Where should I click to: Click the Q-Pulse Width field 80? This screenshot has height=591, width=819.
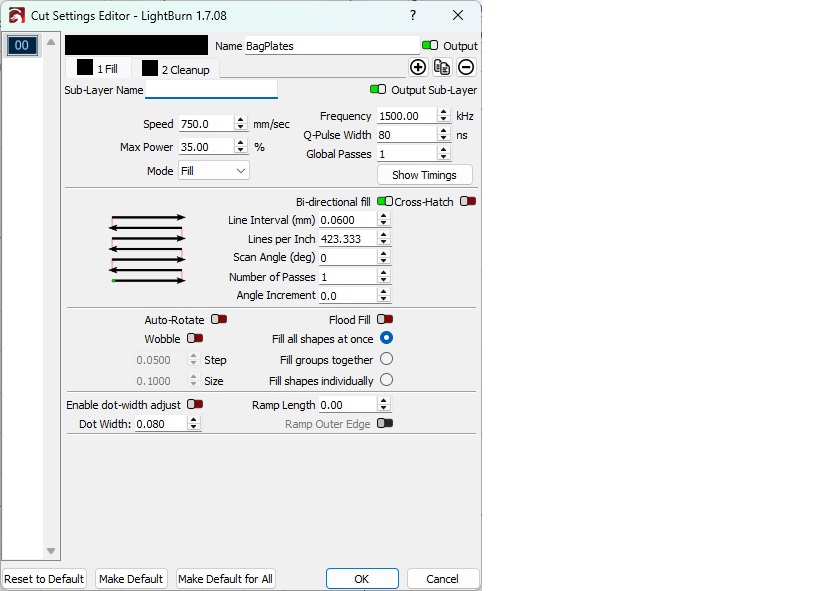click(407, 135)
